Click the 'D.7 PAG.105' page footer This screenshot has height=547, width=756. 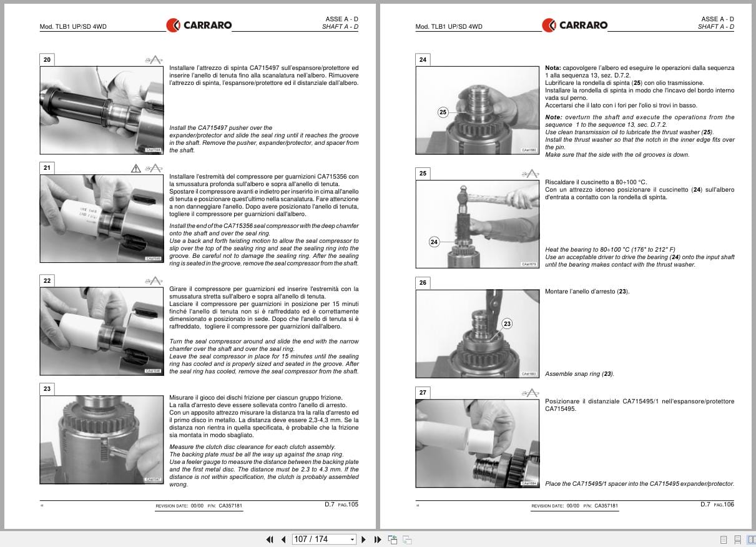[x=341, y=505]
